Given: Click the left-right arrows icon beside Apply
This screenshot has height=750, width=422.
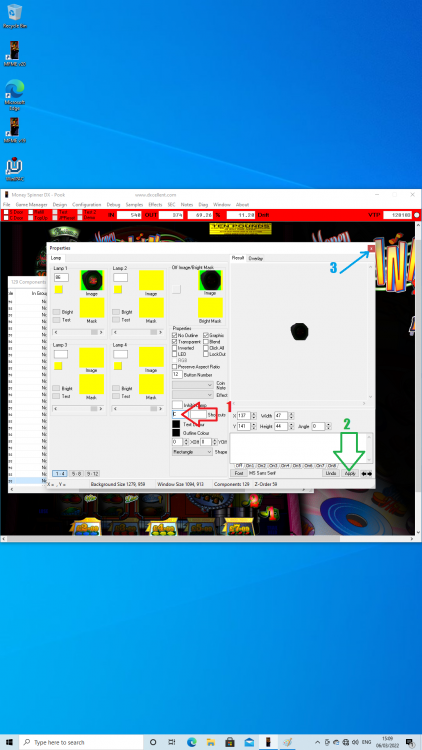Looking at the screenshot, I should [366, 474].
